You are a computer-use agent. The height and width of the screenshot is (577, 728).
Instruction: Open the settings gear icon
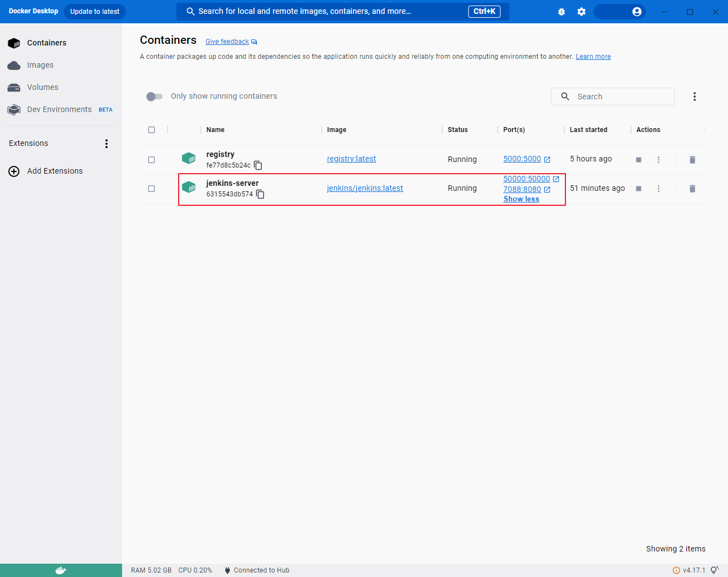[x=582, y=12]
